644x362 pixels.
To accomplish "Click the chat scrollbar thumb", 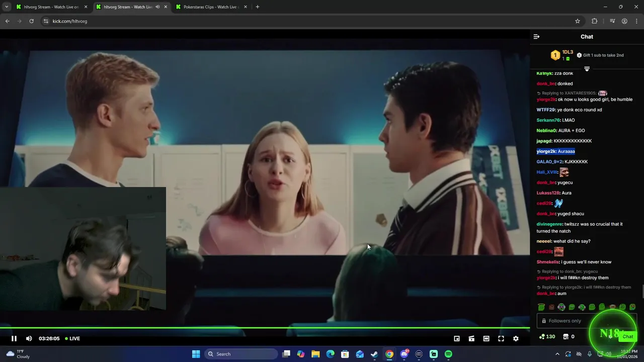I will click(642, 291).
